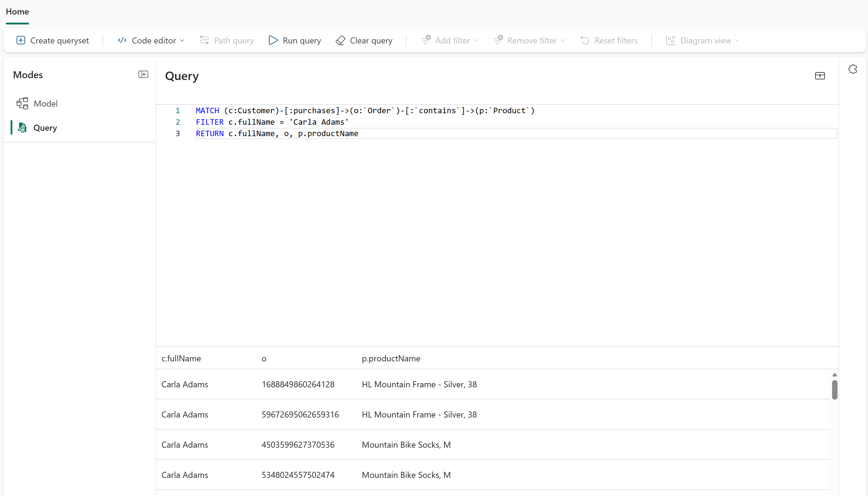
Task: Click Carla Adams in row 5348024557502474
Action: (x=185, y=475)
